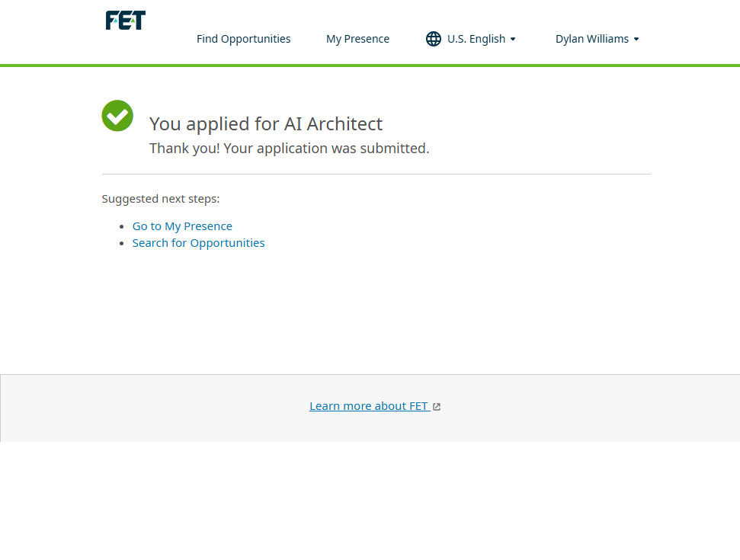Viewport: 740px width, 560px height.
Task: Expand the caret next to Dylan Williams
Action: (636, 39)
